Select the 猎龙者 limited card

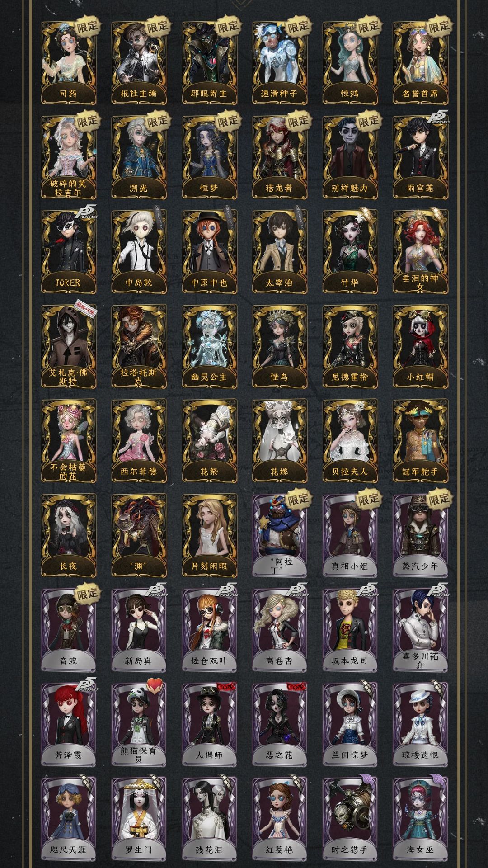[x=279, y=157]
